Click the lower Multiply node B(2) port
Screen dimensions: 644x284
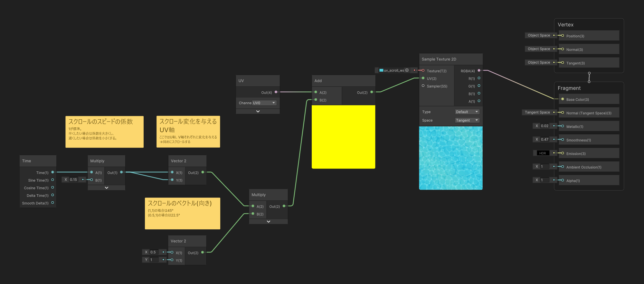pyautogui.click(x=253, y=214)
